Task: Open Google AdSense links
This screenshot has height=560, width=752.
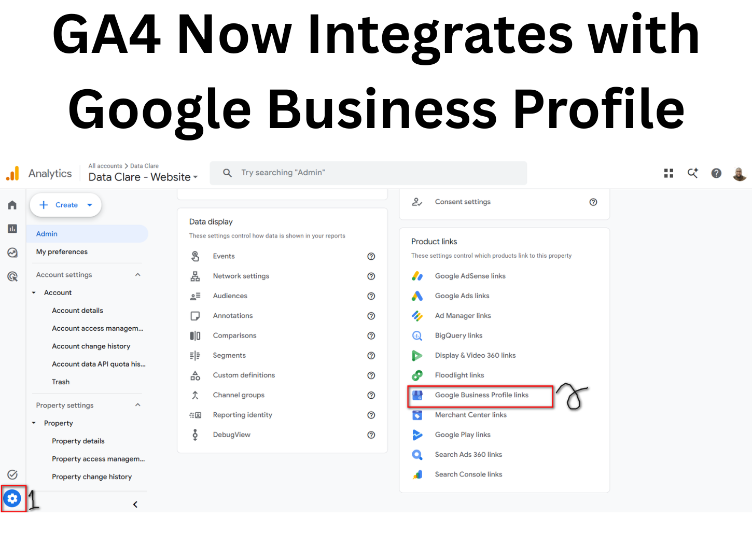Action: (x=470, y=276)
